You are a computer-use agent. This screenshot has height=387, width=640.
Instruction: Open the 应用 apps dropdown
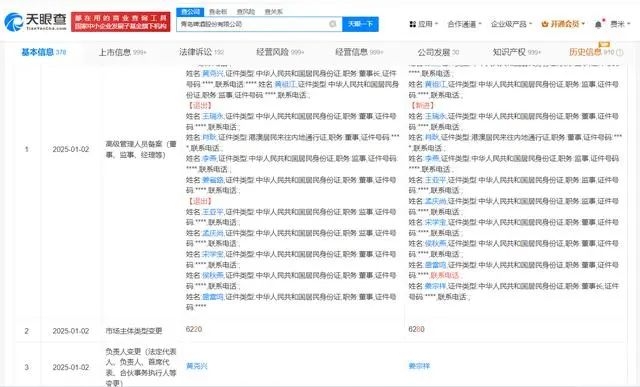click(424, 24)
